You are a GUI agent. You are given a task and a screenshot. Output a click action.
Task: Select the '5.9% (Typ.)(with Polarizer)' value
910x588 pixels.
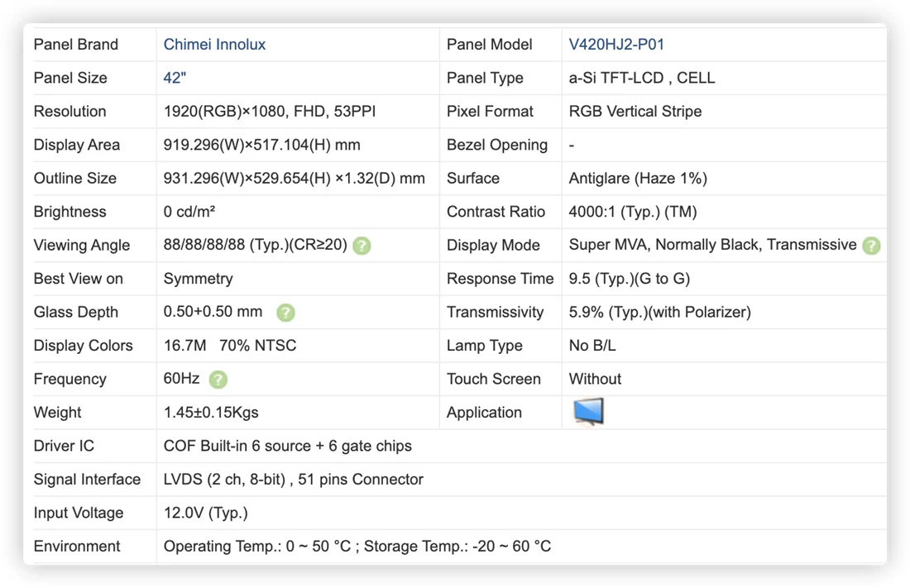[x=659, y=313]
